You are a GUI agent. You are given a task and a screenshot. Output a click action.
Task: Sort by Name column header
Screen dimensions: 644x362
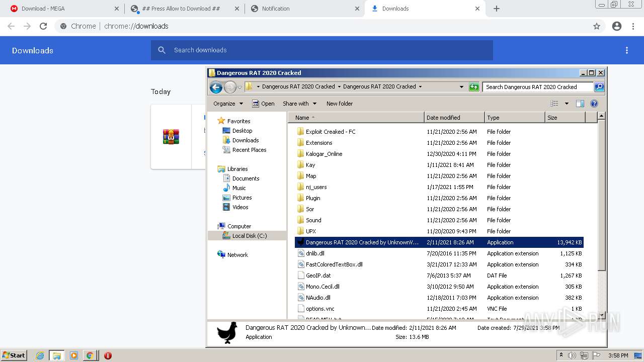pyautogui.click(x=356, y=118)
